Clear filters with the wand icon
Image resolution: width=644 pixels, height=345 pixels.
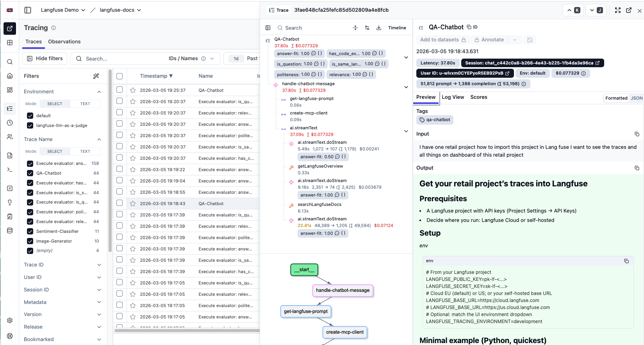96,76
